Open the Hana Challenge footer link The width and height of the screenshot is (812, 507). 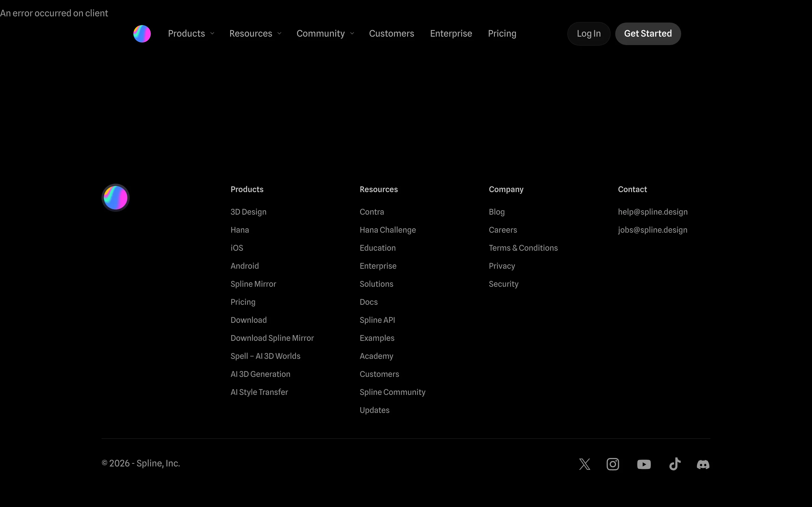click(388, 230)
